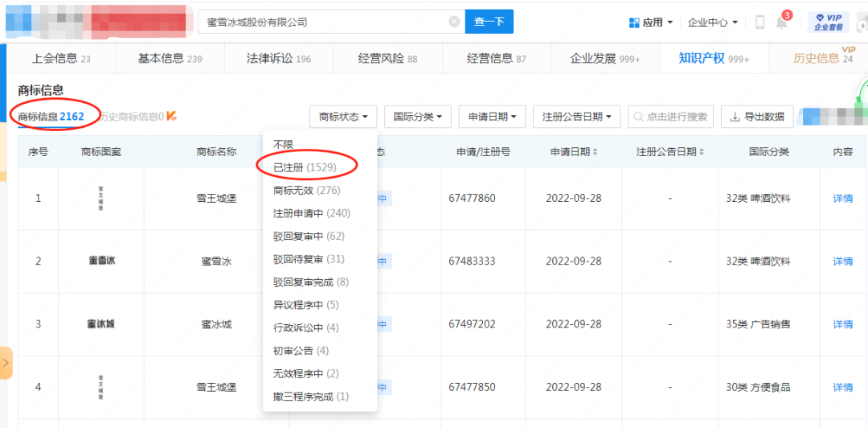The height and width of the screenshot is (428, 868).
Task: Open the 应用 menu
Action: click(652, 23)
